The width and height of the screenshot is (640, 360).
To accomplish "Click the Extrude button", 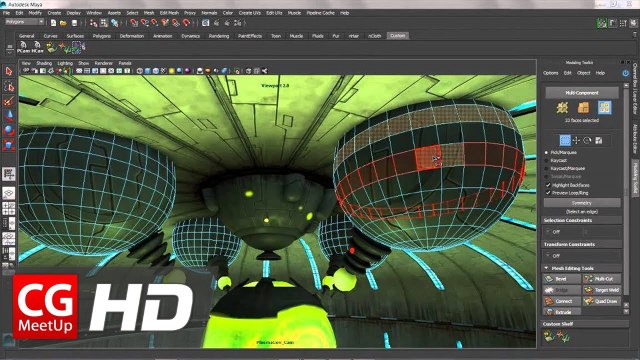I will click(x=562, y=312).
